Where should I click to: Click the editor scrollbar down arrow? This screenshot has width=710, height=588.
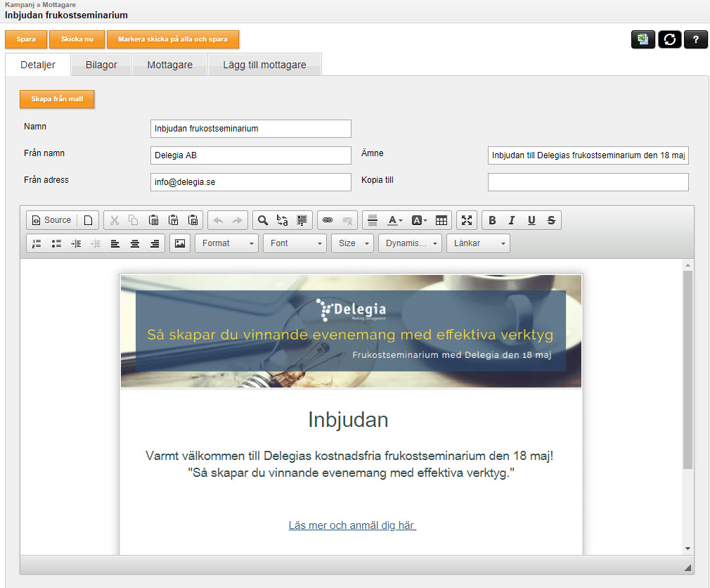tap(688, 549)
